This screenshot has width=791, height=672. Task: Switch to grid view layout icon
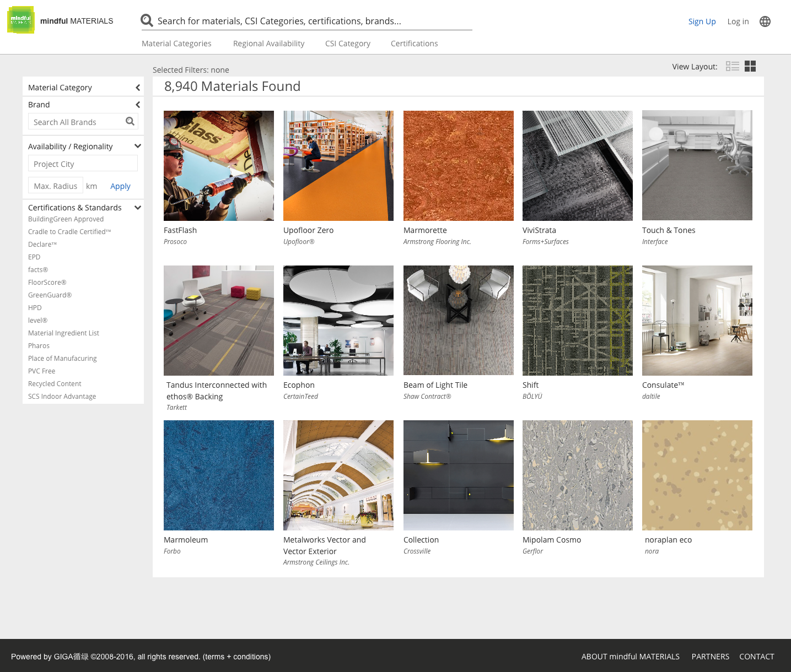pyautogui.click(x=750, y=66)
